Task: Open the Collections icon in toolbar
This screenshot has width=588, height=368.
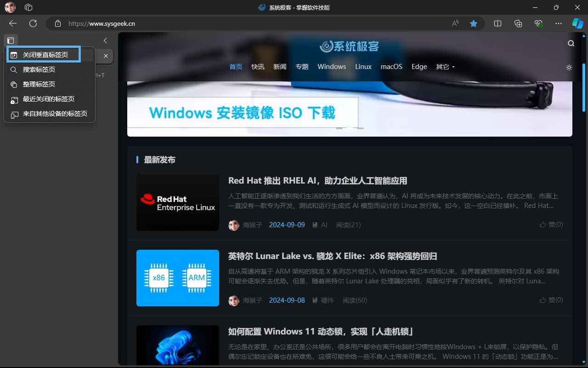Action: 518,23
